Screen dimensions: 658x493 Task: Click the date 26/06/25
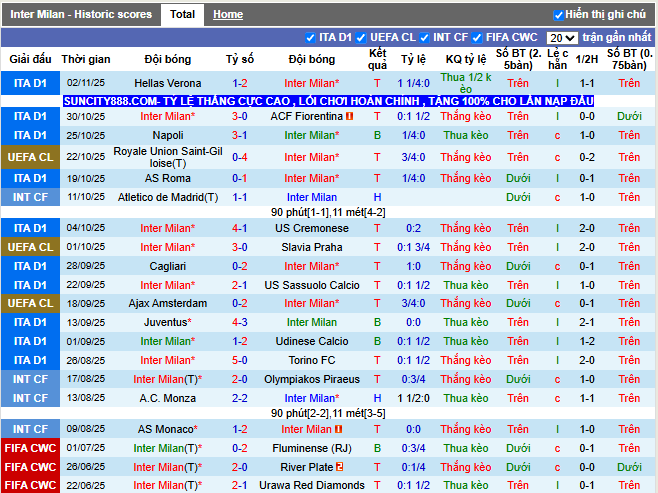click(x=86, y=467)
